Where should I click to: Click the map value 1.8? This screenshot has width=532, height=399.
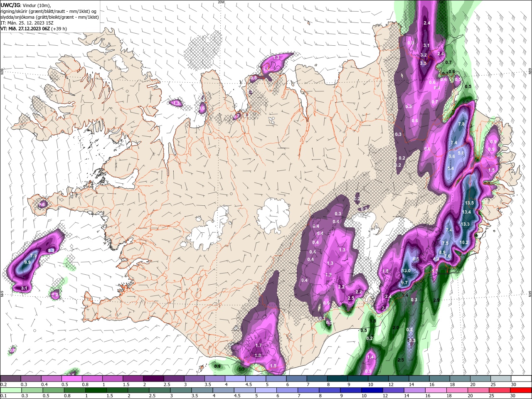coord(373,321)
